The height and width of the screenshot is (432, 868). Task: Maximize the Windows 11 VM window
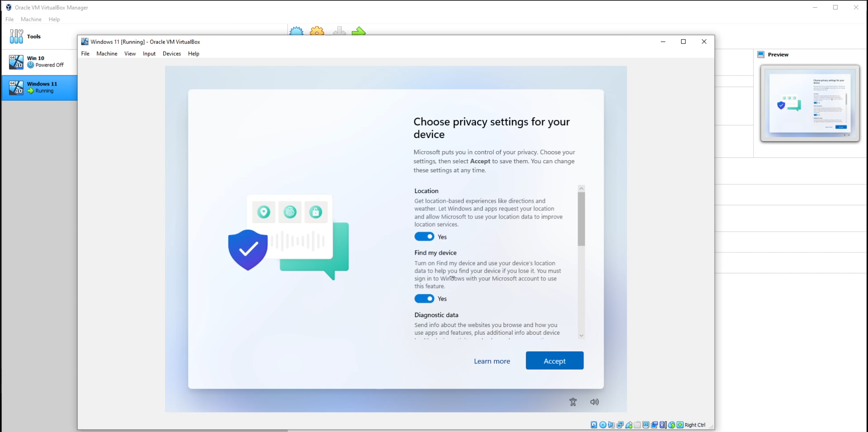[683, 42]
